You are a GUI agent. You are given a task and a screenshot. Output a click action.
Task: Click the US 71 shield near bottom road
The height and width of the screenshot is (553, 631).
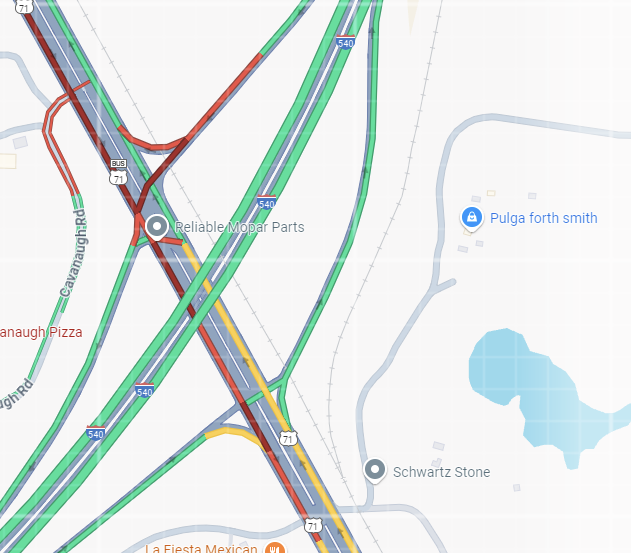[313, 525]
